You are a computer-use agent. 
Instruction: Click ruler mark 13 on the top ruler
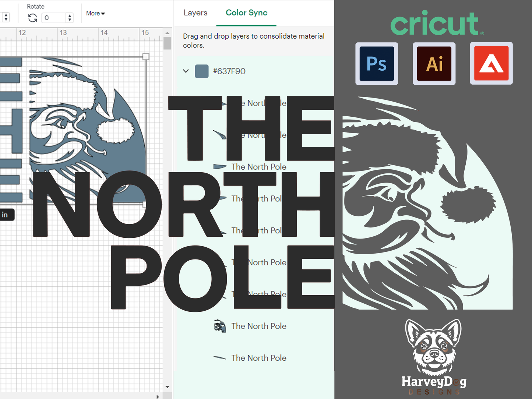63,32
